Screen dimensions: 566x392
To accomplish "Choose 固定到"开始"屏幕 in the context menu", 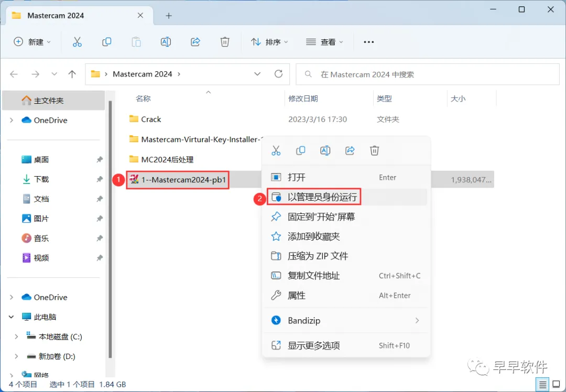I will tap(346, 216).
